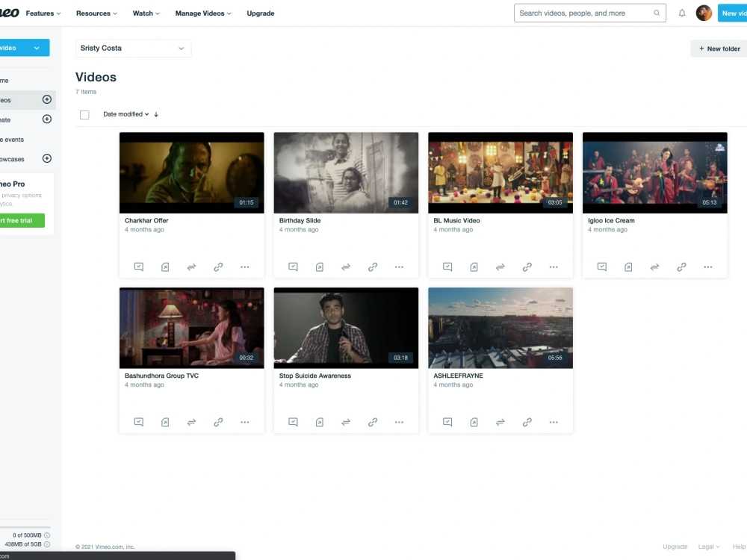747x560 pixels.
Task: Open review page icon for Bashundhora Group TVC
Action: (139, 422)
